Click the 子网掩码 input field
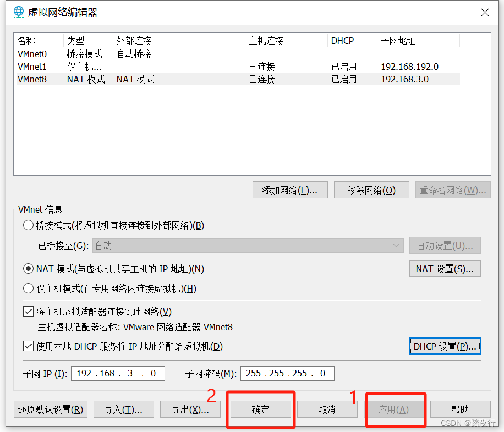The width and height of the screenshot is (504, 432). (287, 373)
